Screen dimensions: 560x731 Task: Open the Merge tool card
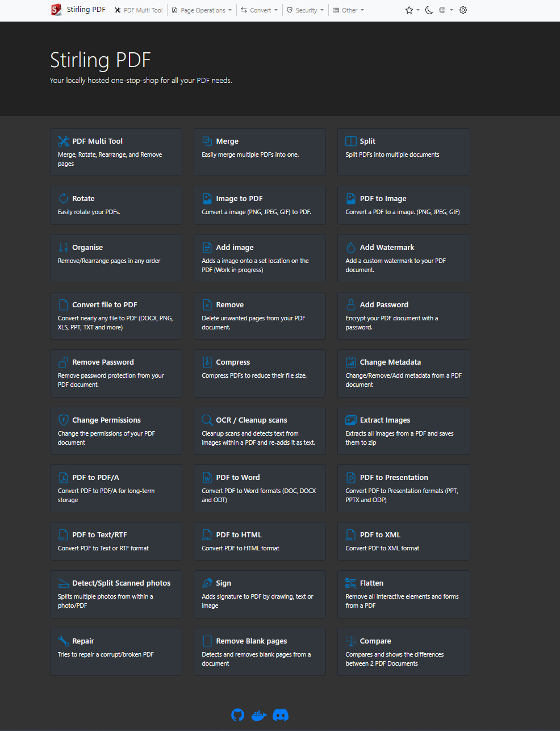point(260,152)
